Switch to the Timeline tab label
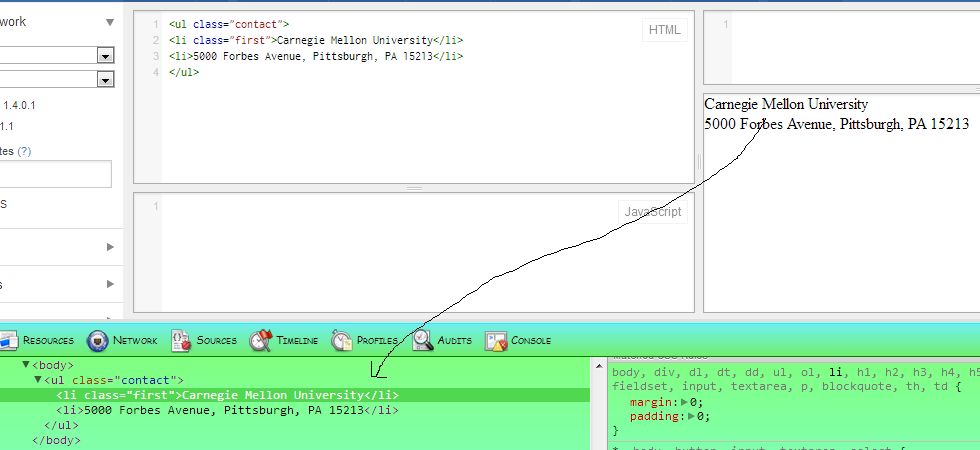 point(297,341)
